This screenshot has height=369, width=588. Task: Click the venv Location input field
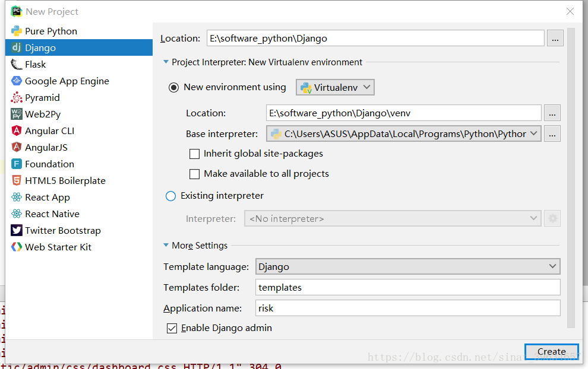point(403,113)
